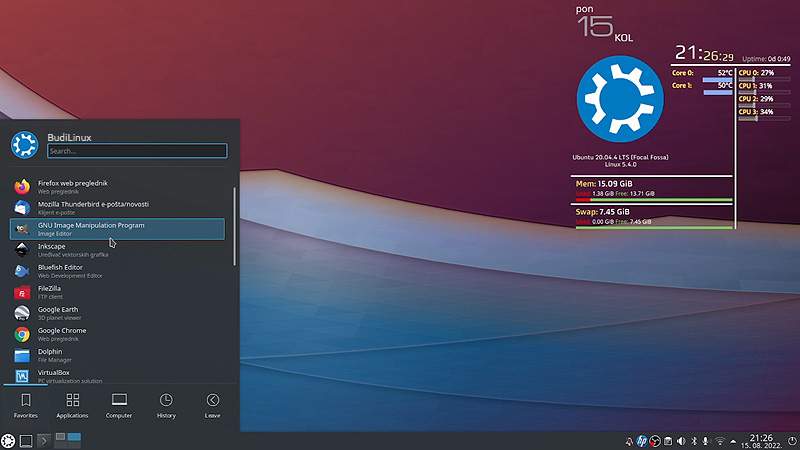Viewport: 800px width, 450px height.
Task: Open the HP tray icon
Action: [x=642, y=441]
